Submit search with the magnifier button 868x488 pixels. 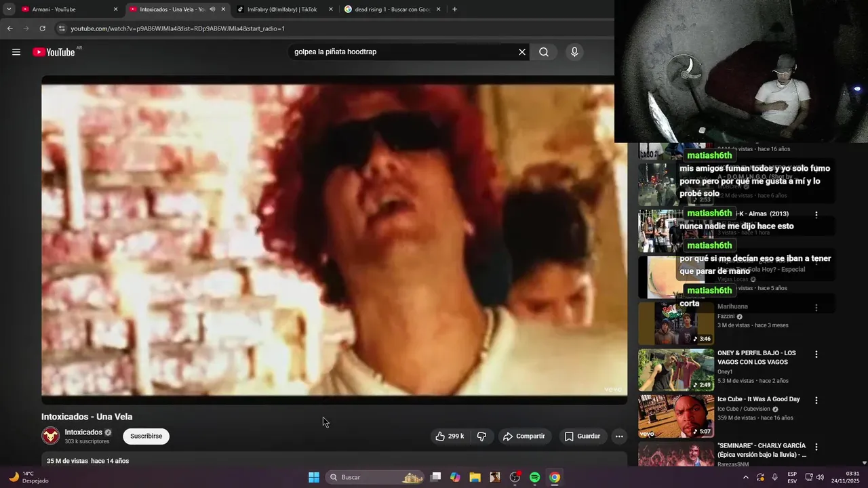[x=544, y=52]
